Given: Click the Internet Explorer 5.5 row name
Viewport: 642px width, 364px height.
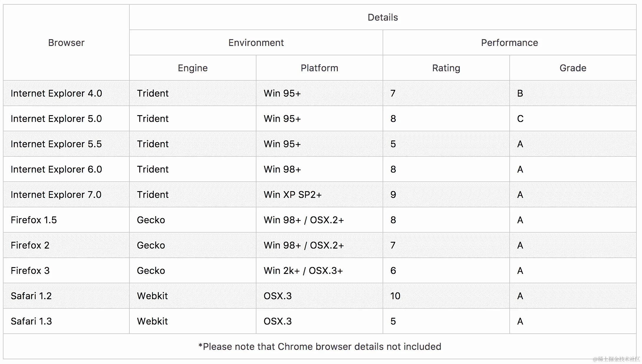Looking at the screenshot, I should point(56,144).
